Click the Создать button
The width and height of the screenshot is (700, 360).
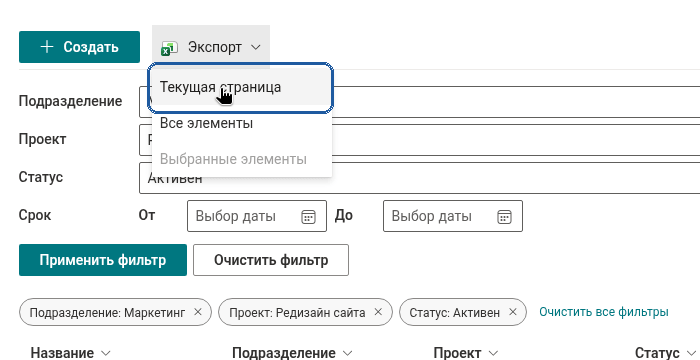pyautogui.click(x=79, y=47)
